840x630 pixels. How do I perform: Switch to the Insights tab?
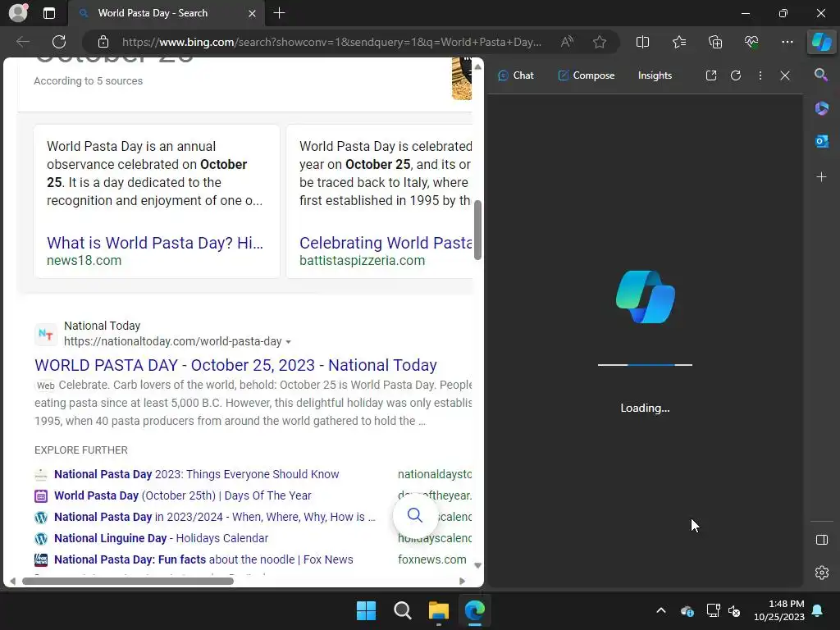tap(655, 75)
